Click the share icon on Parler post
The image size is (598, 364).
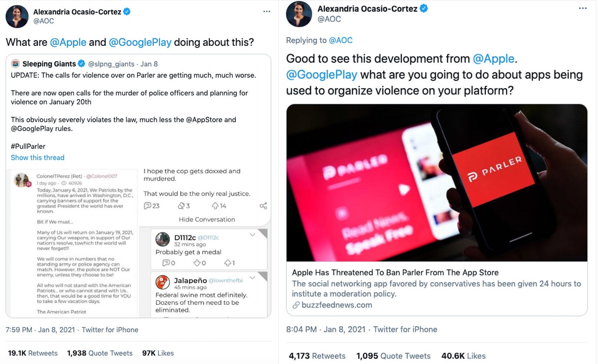tap(263, 206)
